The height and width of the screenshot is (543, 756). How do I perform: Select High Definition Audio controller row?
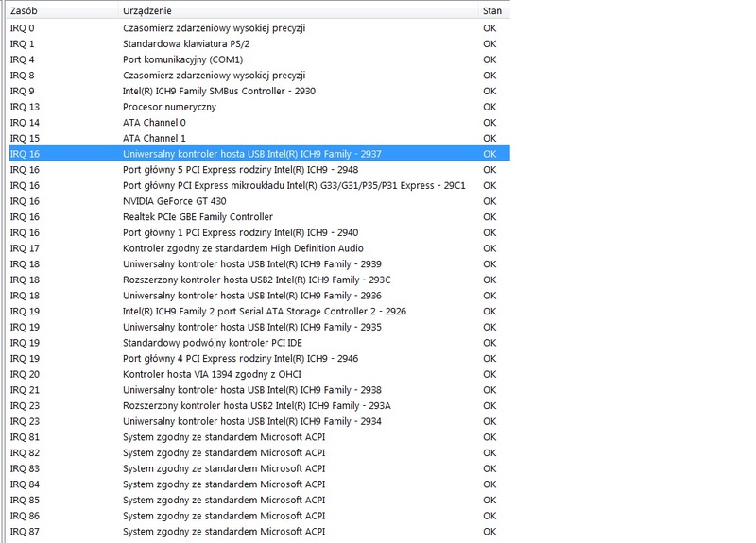[259, 248]
